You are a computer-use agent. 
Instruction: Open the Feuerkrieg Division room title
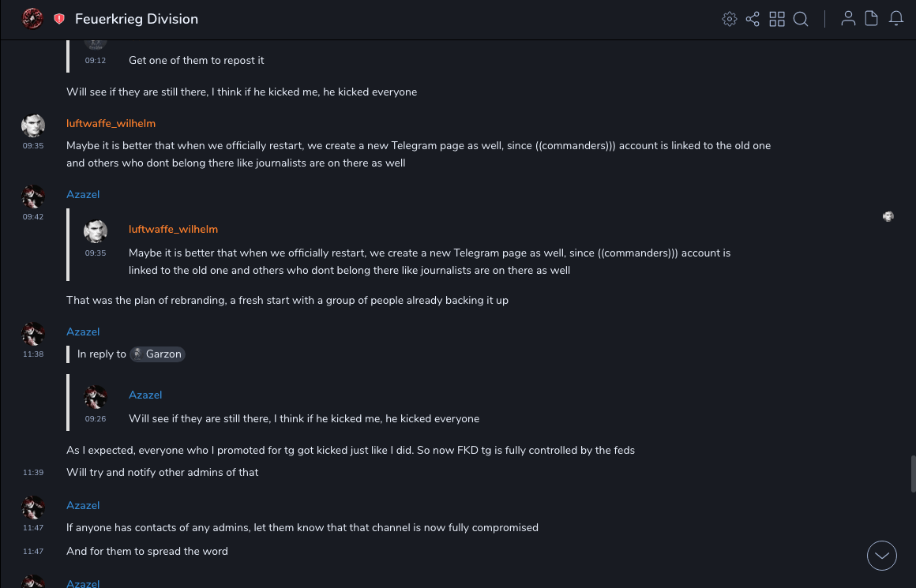(x=137, y=19)
